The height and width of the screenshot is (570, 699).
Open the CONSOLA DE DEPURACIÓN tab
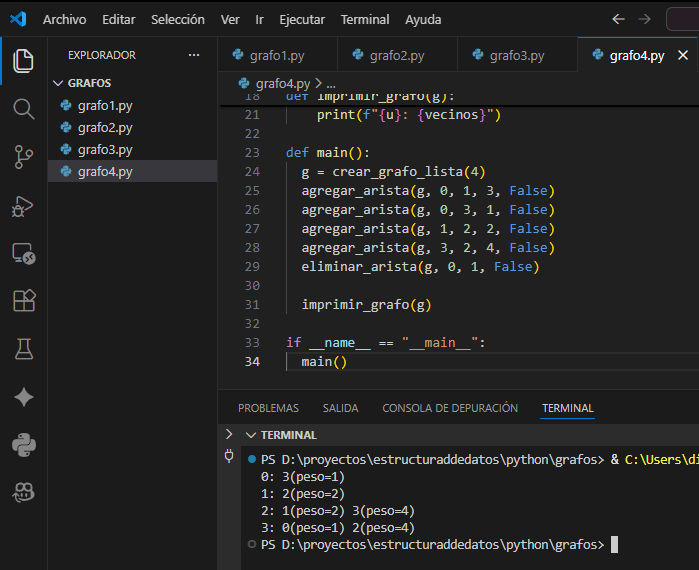(x=450, y=408)
